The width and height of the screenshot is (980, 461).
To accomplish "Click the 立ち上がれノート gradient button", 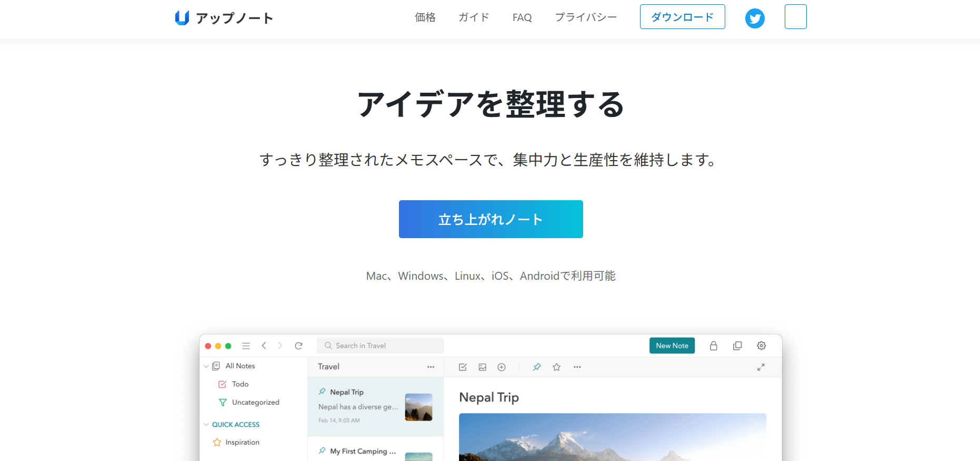I will 491,219.
